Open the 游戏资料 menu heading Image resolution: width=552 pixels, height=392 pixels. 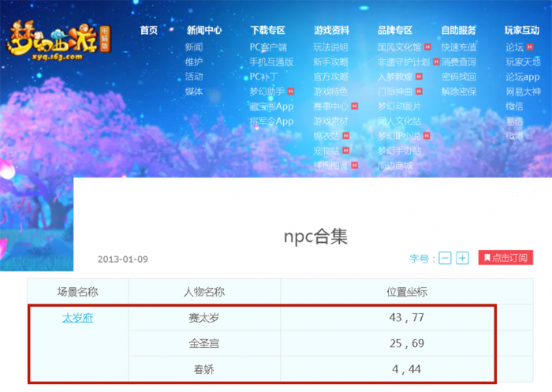331,30
